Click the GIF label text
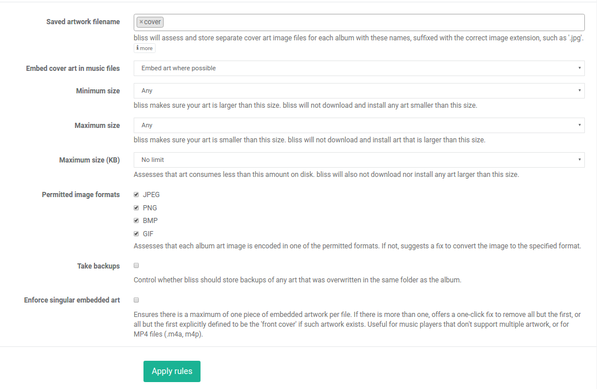Image resolution: width=597 pixels, height=389 pixels. (x=148, y=234)
